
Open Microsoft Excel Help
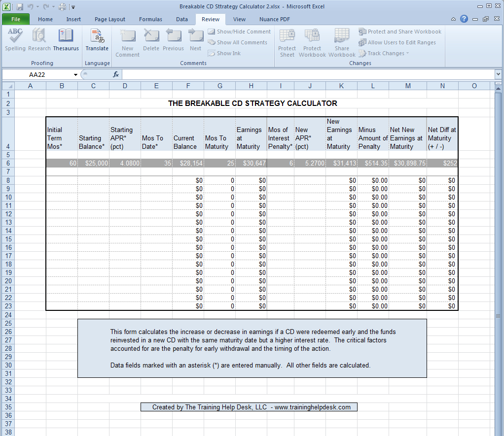click(x=464, y=19)
